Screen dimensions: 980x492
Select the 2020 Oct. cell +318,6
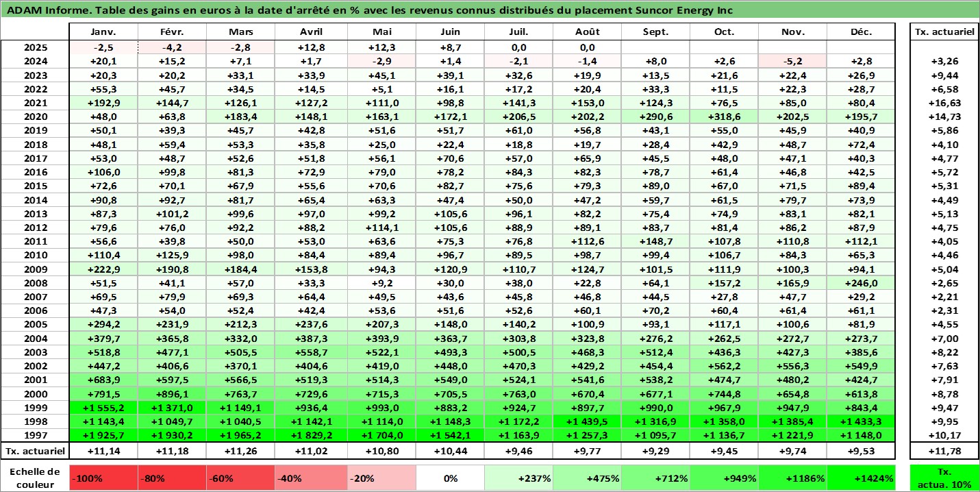tap(724, 116)
